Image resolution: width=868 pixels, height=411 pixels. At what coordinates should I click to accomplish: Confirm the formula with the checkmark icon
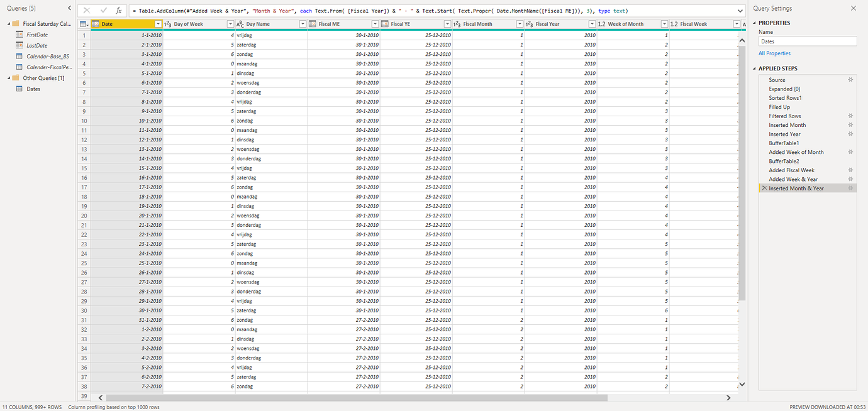pos(103,11)
